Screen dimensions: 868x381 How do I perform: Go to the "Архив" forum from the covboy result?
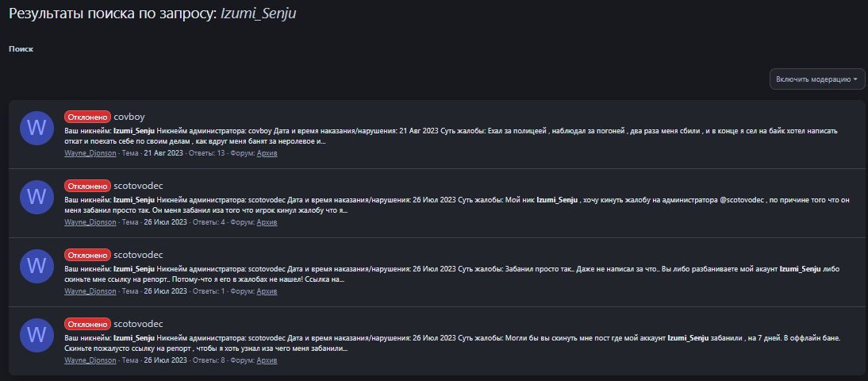[267, 153]
